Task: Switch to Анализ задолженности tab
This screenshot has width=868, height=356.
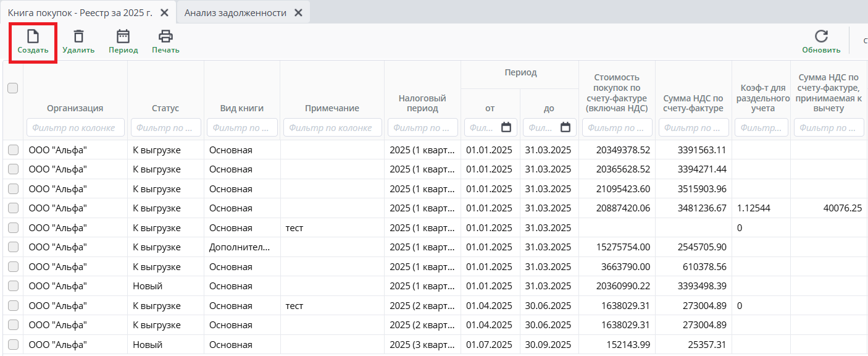Action: pyautogui.click(x=235, y=13)
